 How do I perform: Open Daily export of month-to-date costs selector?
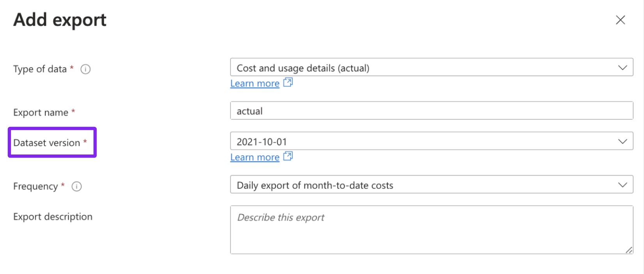click(432, 184)
